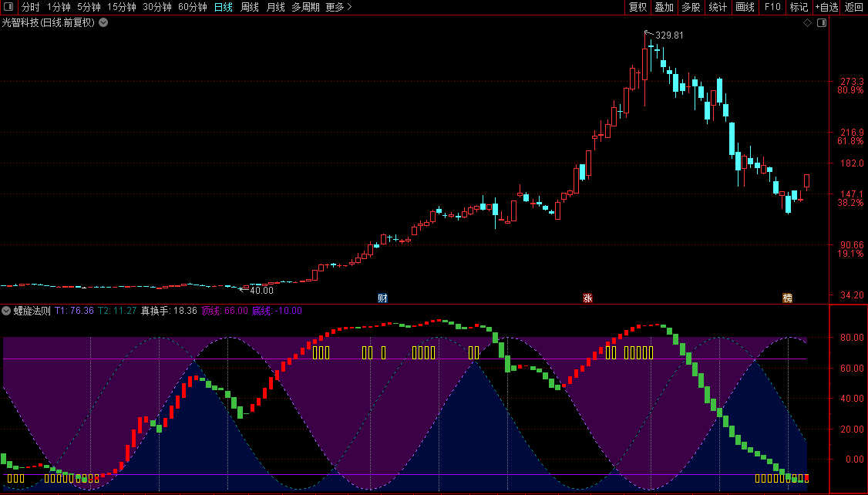The height and width of the screenshot is (495, 868).
Task: Select the 15分钟 period
Action: 121,7
